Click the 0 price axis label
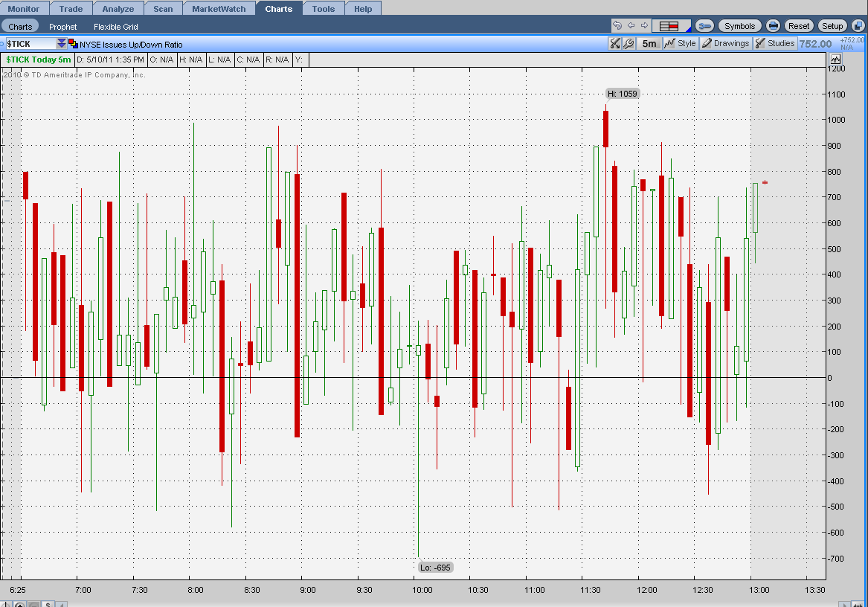868x607 pixels. click(829, 378)
